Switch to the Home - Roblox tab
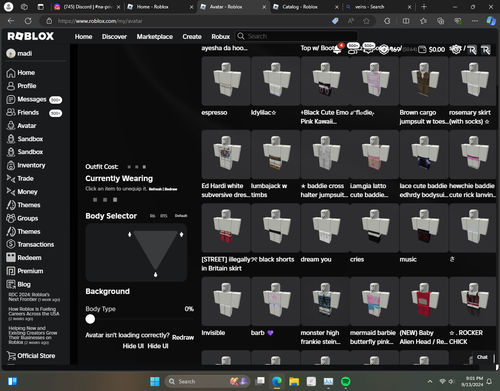This screenshot has height=391, width=500. (x=160, y=7)
